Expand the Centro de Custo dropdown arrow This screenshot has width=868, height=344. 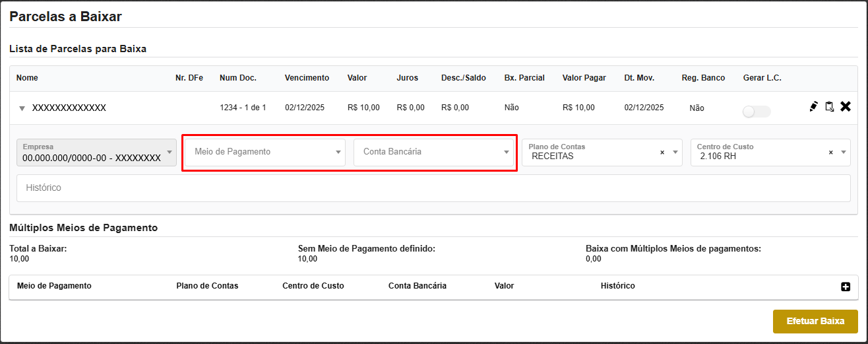842,153
